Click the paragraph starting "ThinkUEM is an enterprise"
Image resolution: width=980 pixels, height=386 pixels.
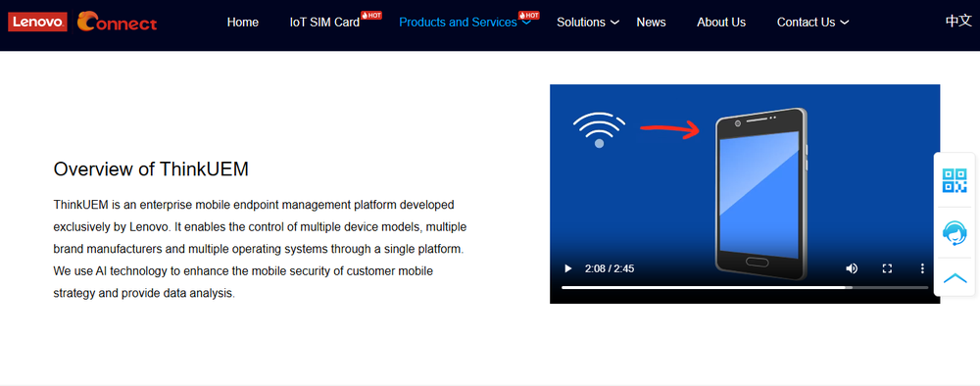[261, 249]
